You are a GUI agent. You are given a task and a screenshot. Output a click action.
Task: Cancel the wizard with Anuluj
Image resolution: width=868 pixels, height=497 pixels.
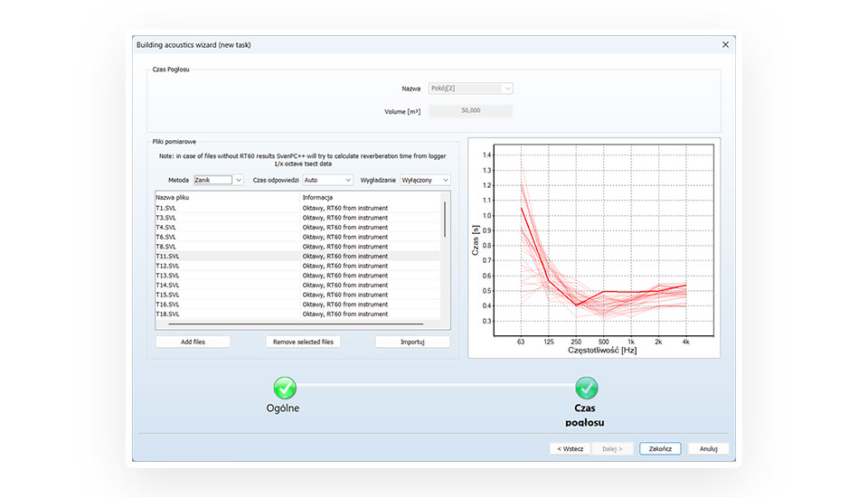coord(709,449)
